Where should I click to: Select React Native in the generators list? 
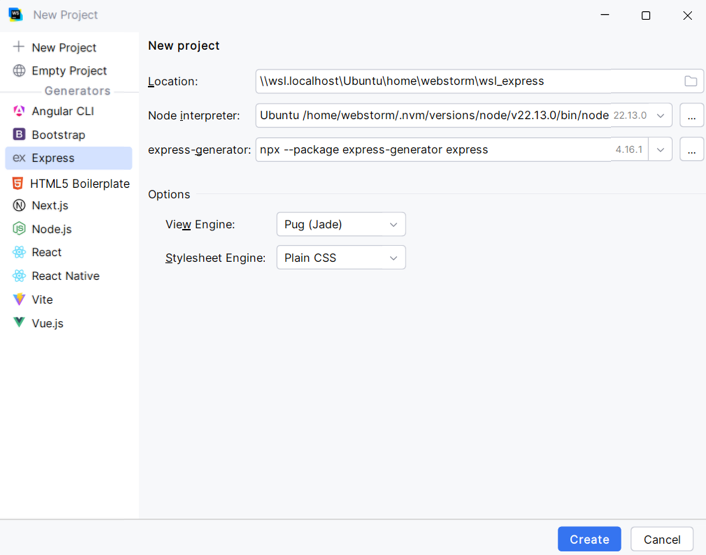pyautogui.click(x=65, y=276)
